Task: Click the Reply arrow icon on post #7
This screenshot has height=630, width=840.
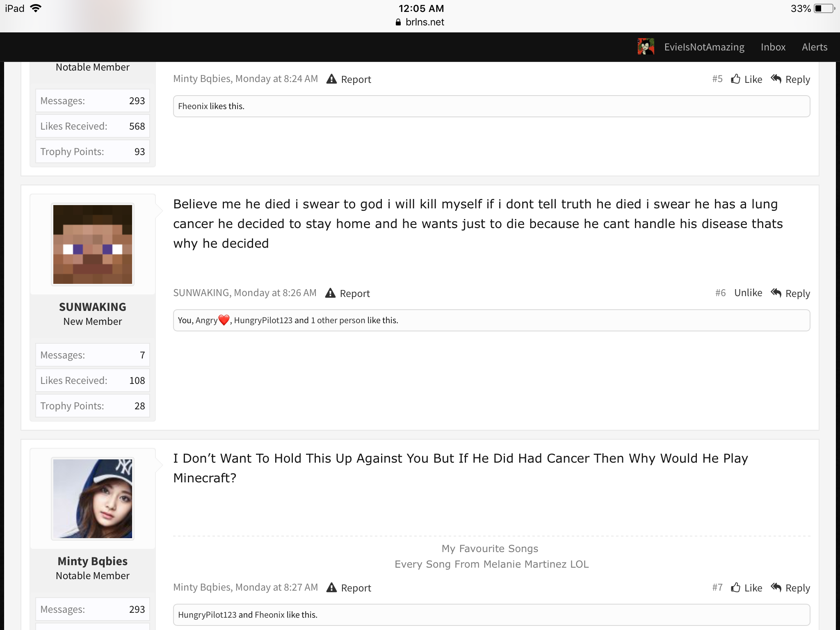Action: pyautogui.click(x=776, y=587)
